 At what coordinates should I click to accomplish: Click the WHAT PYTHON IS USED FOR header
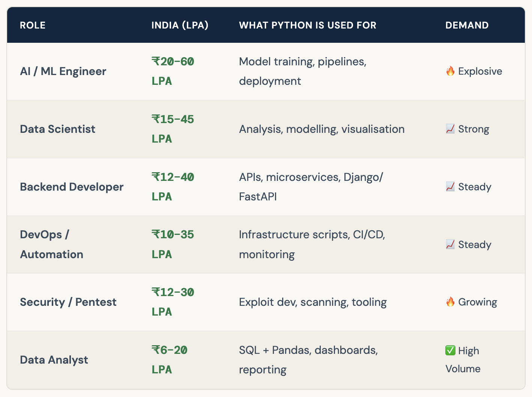[308, 25]
